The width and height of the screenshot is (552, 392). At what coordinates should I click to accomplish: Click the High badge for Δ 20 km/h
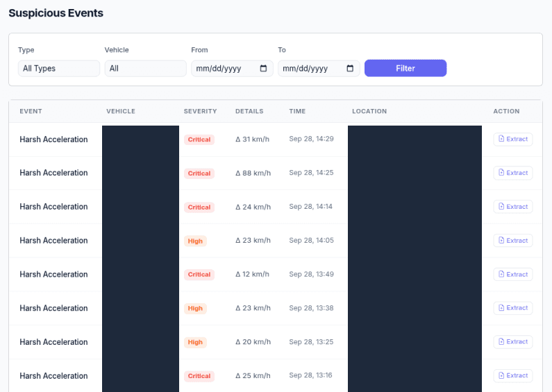[195, 342]
